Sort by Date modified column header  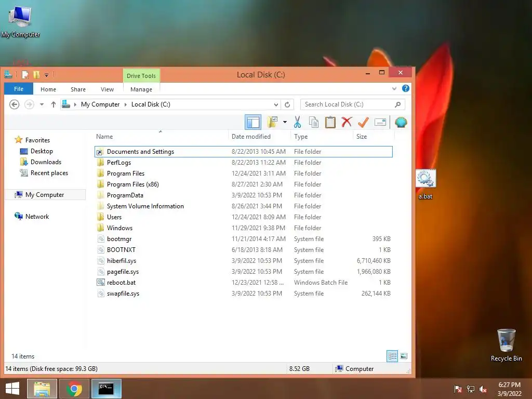260,137
